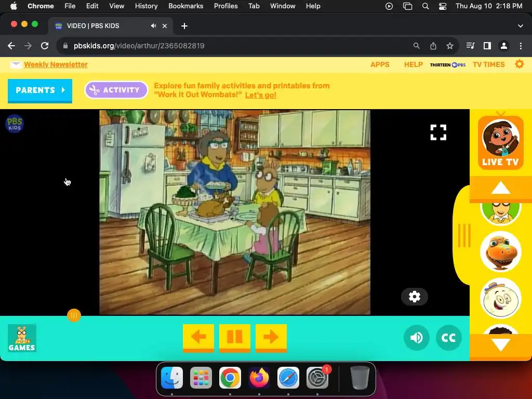Close the VIDEO | PBS KIDS tab
Screen dimensions: 532x399
165,26
